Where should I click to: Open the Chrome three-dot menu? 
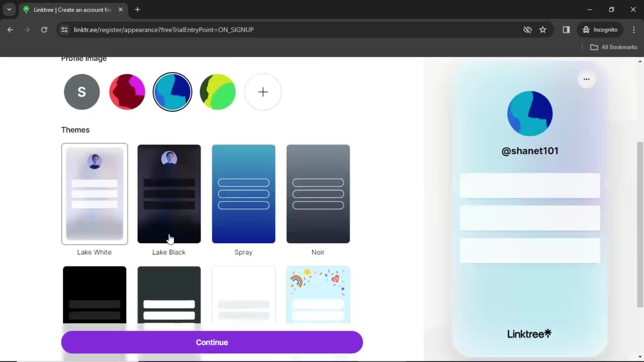tap(634, 30)
